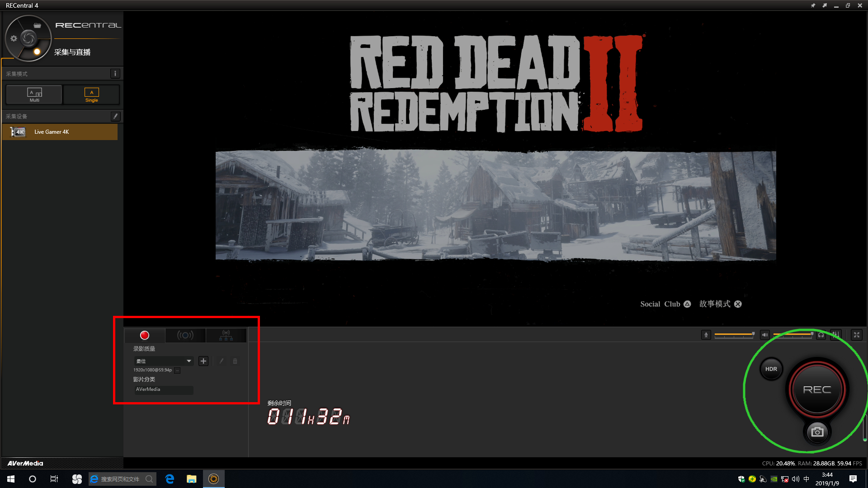The height and width of the screenshot is (488, 868).
Task: Toggle the HDR button
Action: click(x=771, y=369)
